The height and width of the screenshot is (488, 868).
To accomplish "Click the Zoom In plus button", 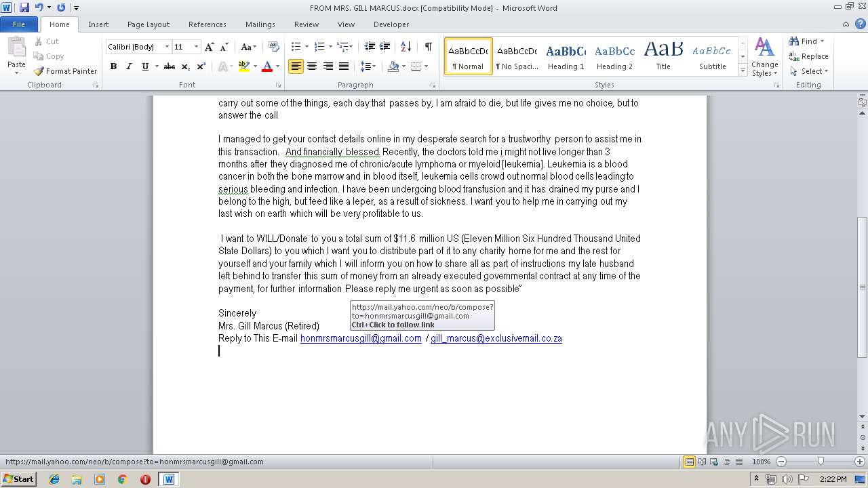I will coord(859,462).
